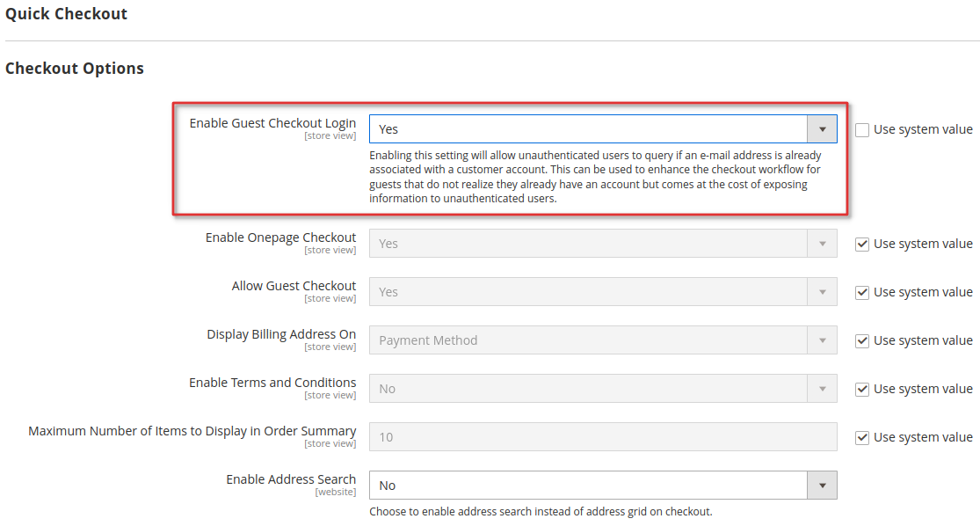Click the Enable Guest Checkout Login label
The width and height of the screenshot is (980, 526).
(x=272, y=123)
